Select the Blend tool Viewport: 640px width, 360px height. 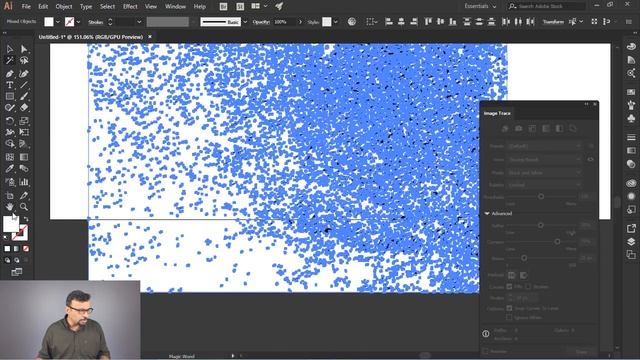[24, 169]
